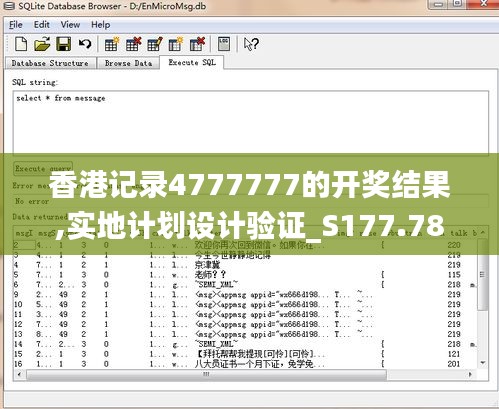Activate the What's This help cursor icon
Screen dimensions: 499x409
tap(251, 44)
